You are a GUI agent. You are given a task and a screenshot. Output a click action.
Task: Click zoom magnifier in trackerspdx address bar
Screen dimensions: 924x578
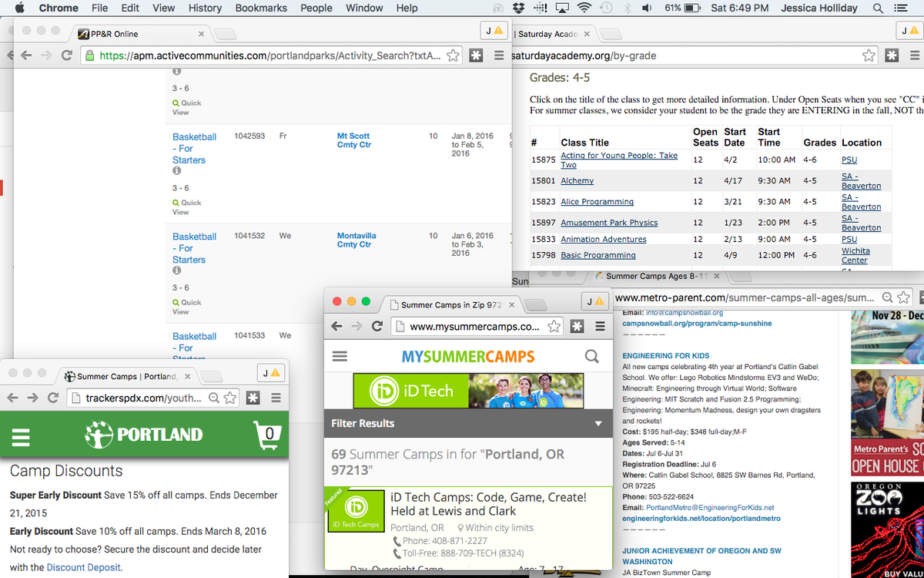click(214, 398)
